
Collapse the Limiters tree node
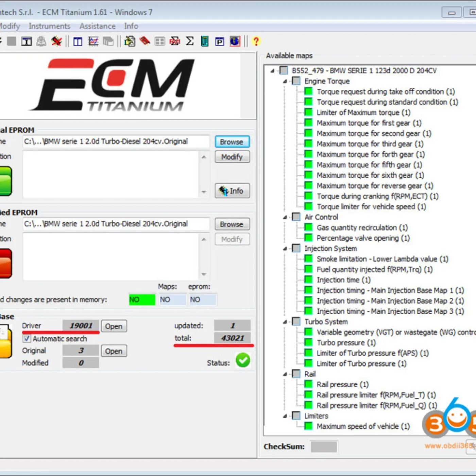coord(285,416)
